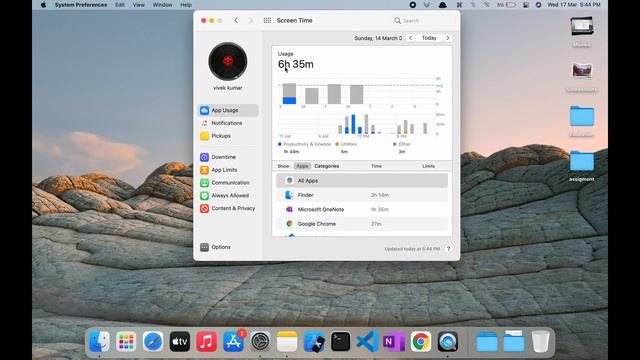The height and width of the screenshot is (360, 640).
Task: Click System Preferences in the Dock
Action: 260,341
